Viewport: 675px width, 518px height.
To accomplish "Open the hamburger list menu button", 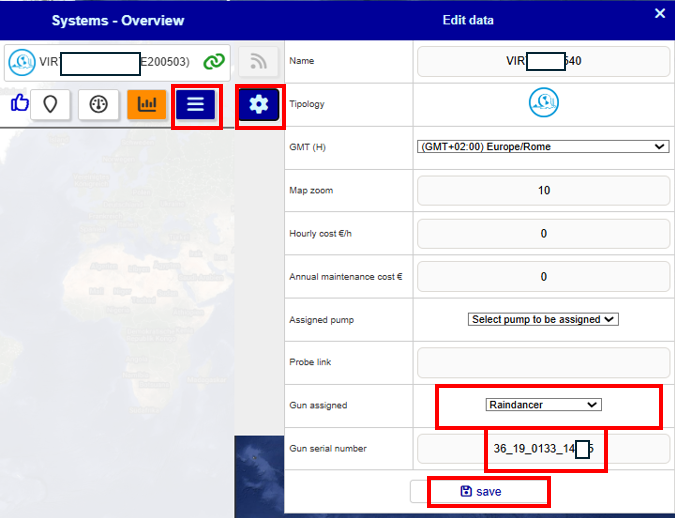I will 195,104.
